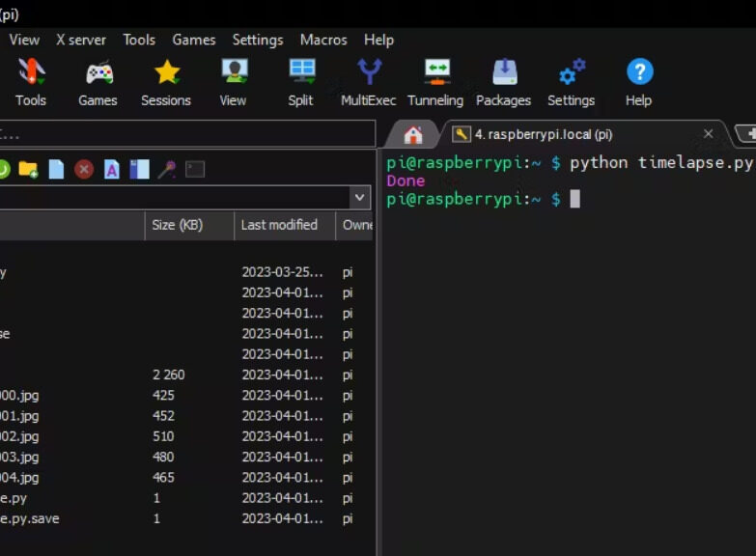Click the red delete file icon
This screenshot has height=556, width=756.
[x=84, y=170]
